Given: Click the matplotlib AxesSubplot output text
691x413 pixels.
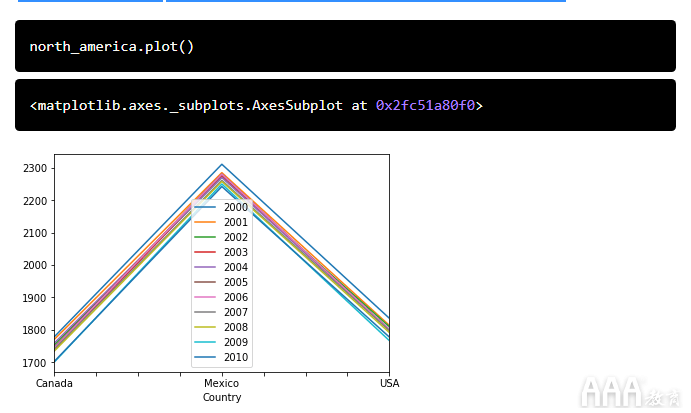Looking at the screenshot, I should click(256, 106).
